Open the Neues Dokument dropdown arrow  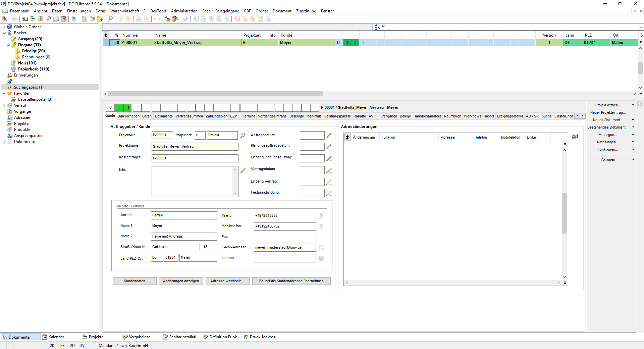(633, 120)
